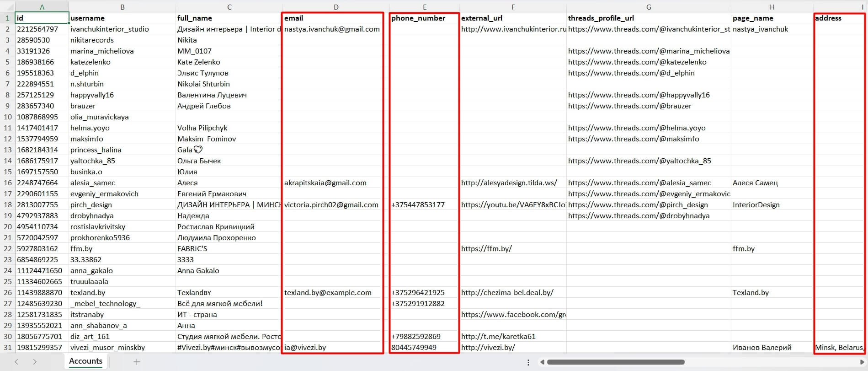The width and height of the screenshot is (868, 371).
Task: Go to next sheet arrow
Action: click(35, 362)
